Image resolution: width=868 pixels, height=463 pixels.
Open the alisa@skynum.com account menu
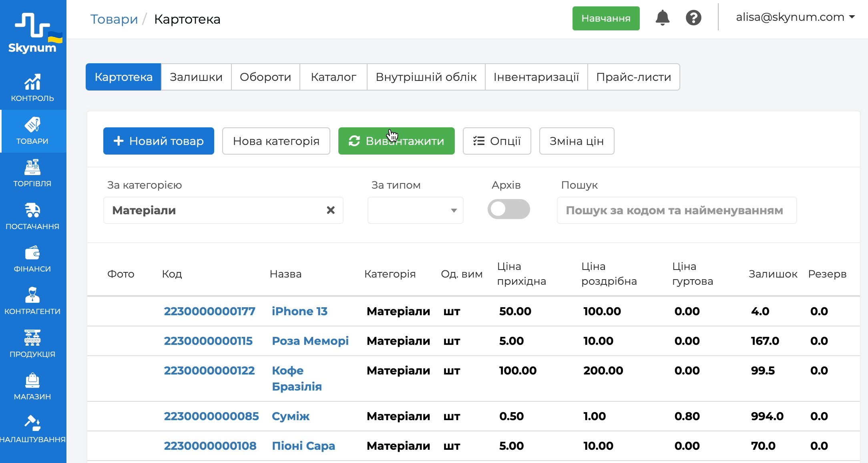point(795,17)
